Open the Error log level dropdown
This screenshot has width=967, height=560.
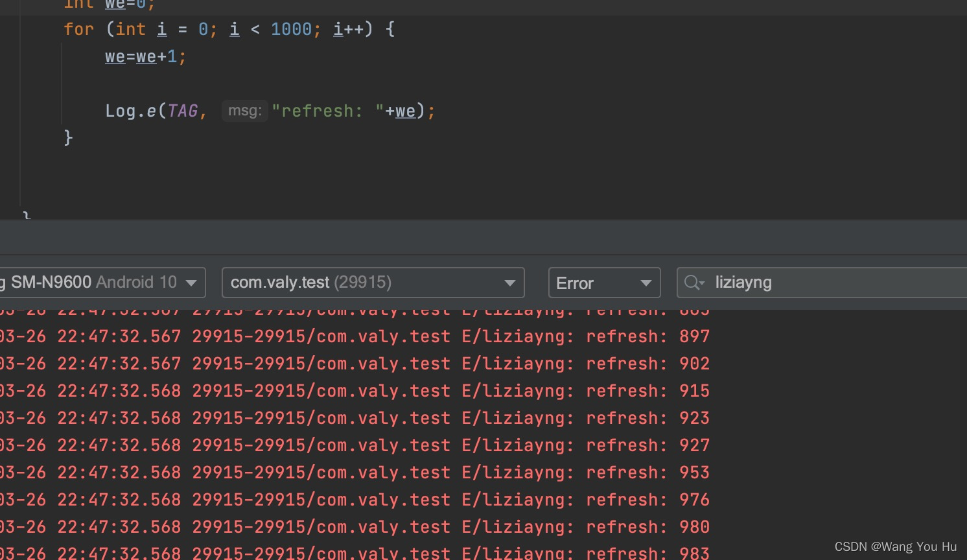[604, 283]
